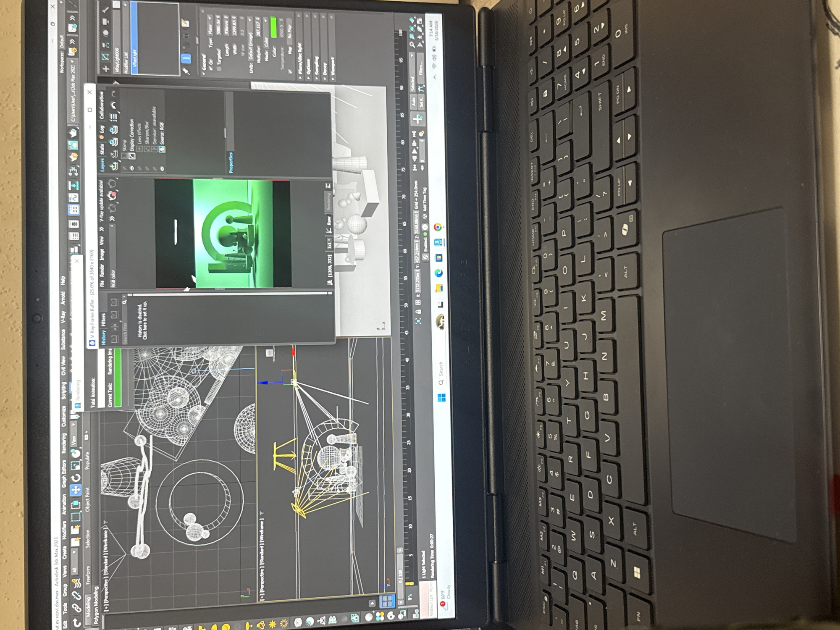Screen dimensions: 840x630
Task: Click the Set K. button
Action: [421, 102]
